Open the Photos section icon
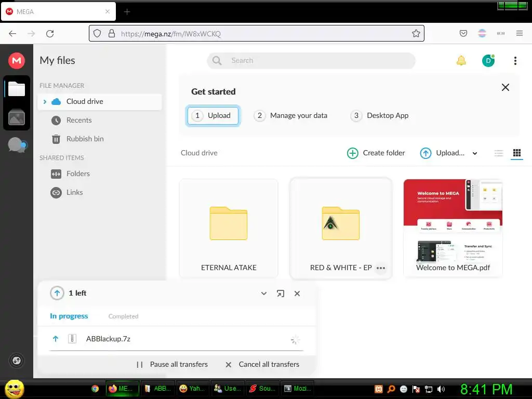The image size is (532, 399). coord(16,117)
